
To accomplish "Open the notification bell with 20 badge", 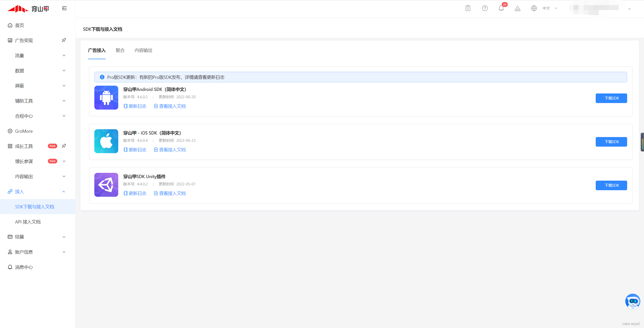I will pos(501,8).
